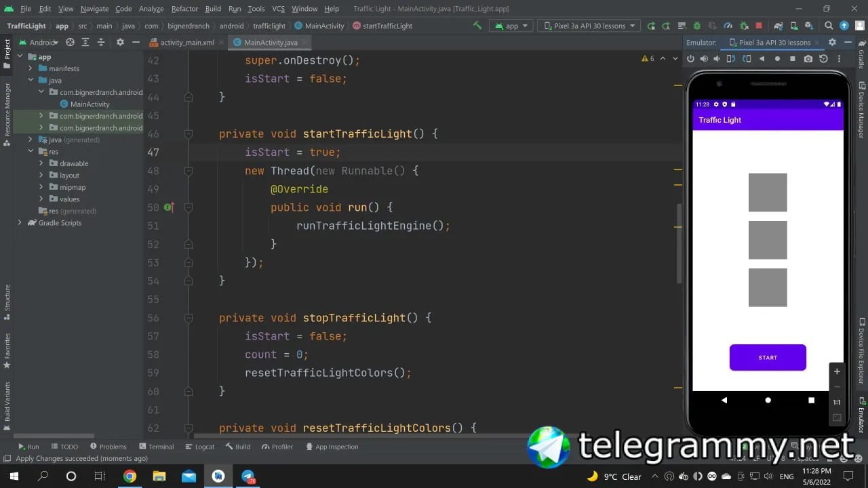868x488 pixels.
Task: Click the emulator 1:1 actual size button
Action: coord(837,402)
